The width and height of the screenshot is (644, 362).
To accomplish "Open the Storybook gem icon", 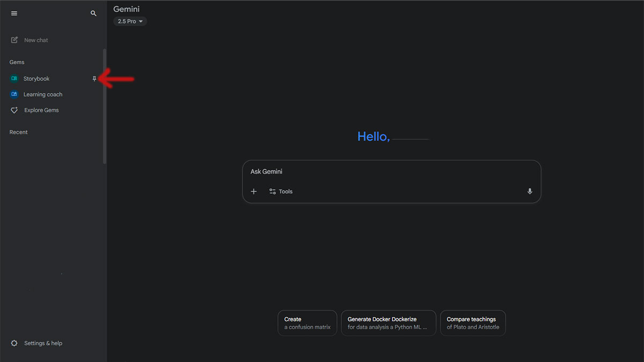I will (x=14, y=79).
